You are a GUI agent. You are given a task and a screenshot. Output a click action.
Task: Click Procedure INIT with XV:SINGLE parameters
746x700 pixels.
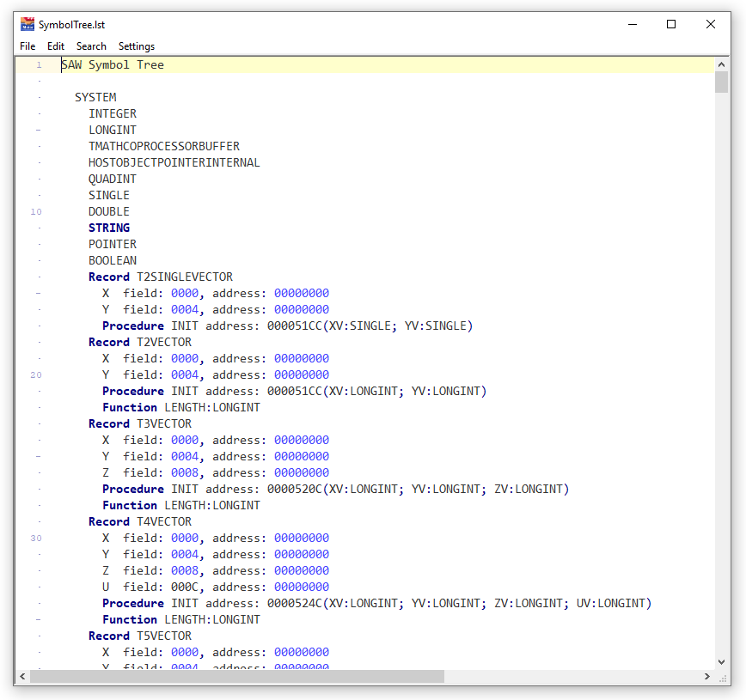pyautogui.click(x=288, y=326)
